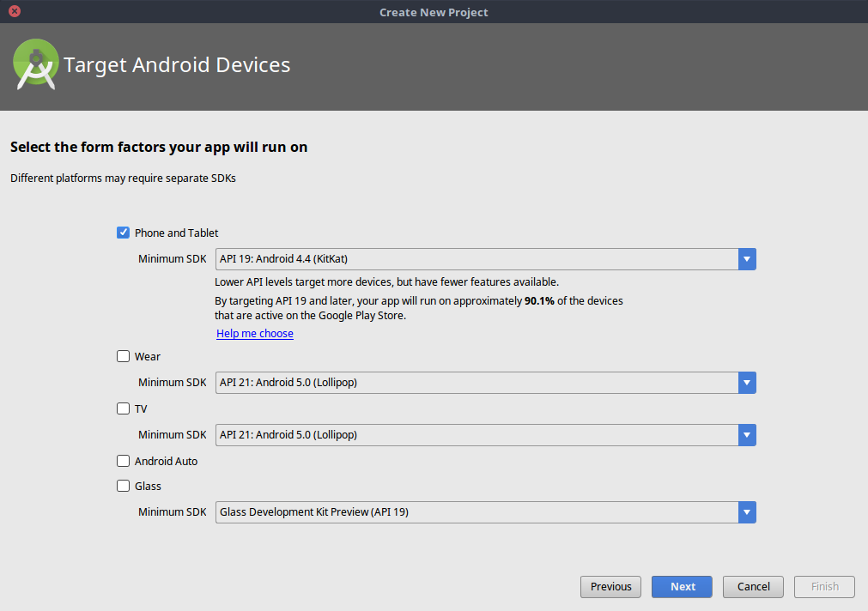
Task: Enable the Wear form factor
Action: (123, 356)
